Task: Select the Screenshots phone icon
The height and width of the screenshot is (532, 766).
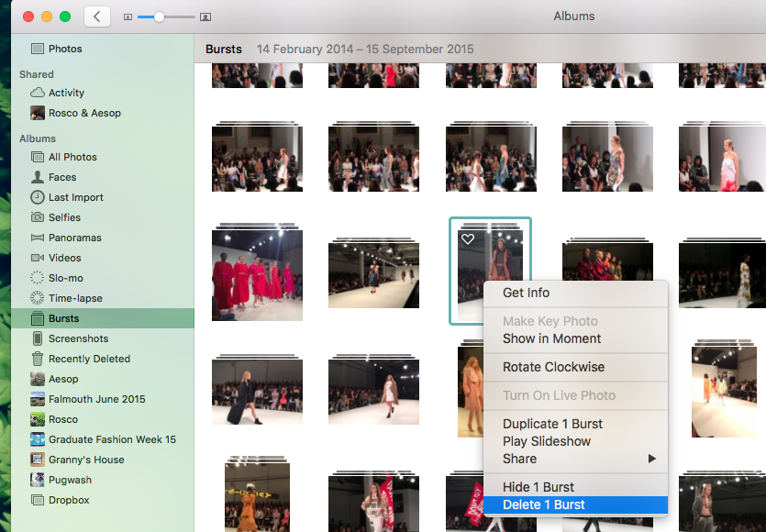Action: point(37,338)
